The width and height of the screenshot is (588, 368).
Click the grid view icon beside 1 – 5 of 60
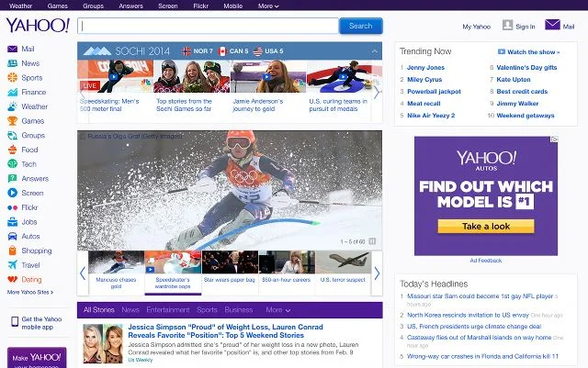pos(372,241)
